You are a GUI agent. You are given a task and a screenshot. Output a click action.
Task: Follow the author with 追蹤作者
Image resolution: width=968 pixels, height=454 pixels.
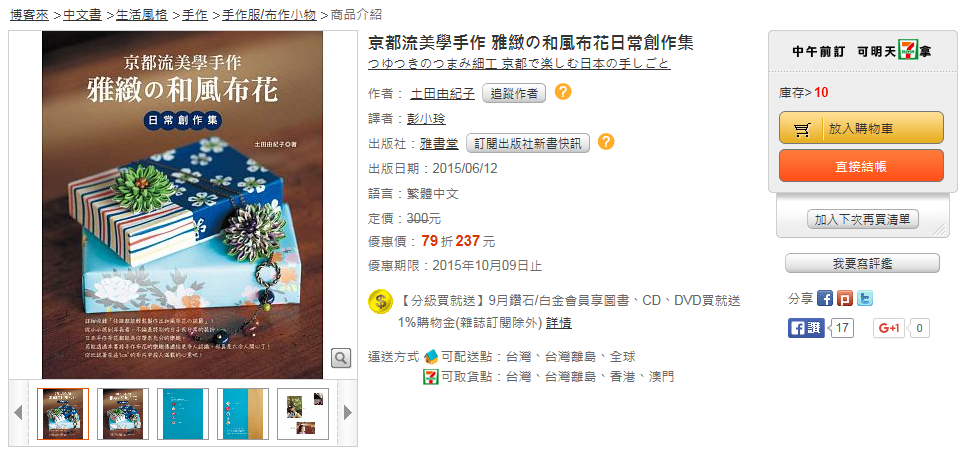[514, 94]
